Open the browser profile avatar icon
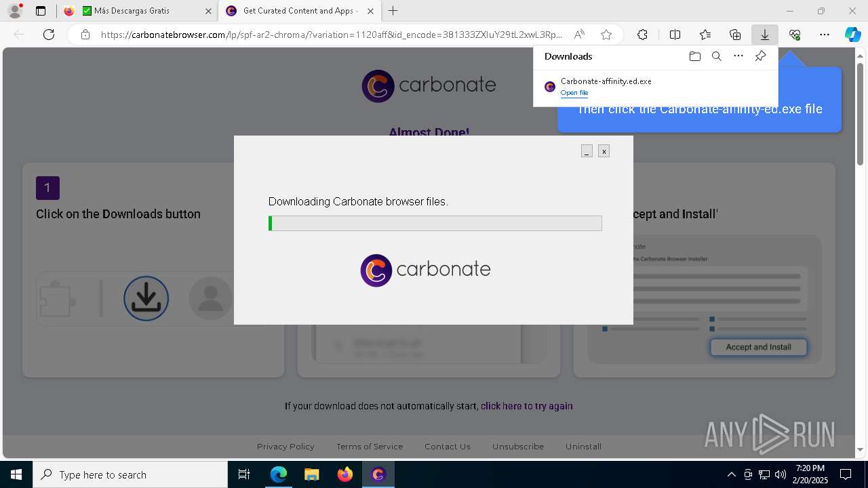This screenshot has height=488, width=868. pyautogui.click(x=15, y=11)
